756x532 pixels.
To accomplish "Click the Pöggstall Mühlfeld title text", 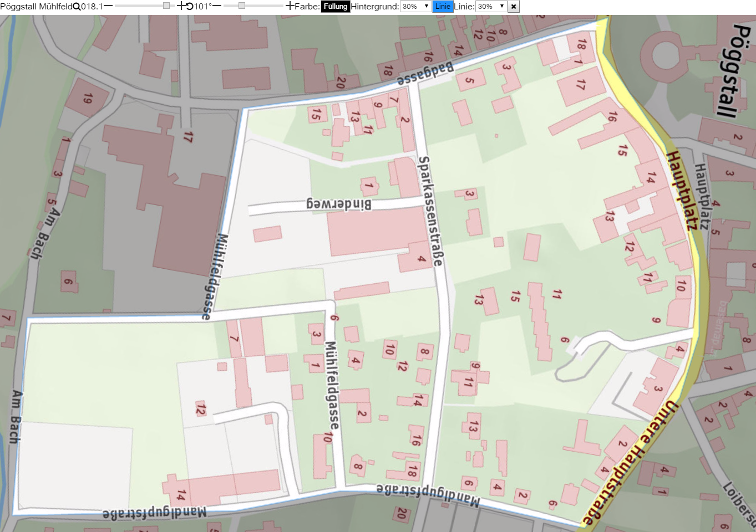I will [x=37, y=7].
